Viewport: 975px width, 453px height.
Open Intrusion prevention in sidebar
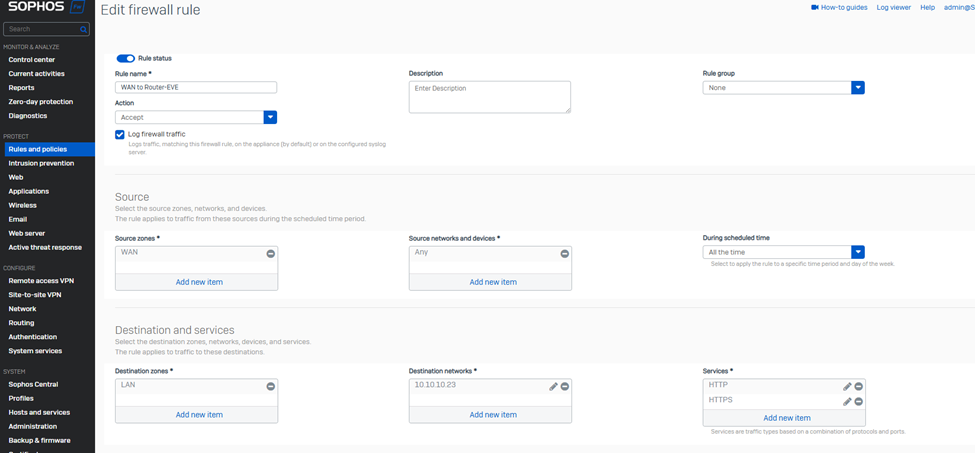[x=41, y=163]
